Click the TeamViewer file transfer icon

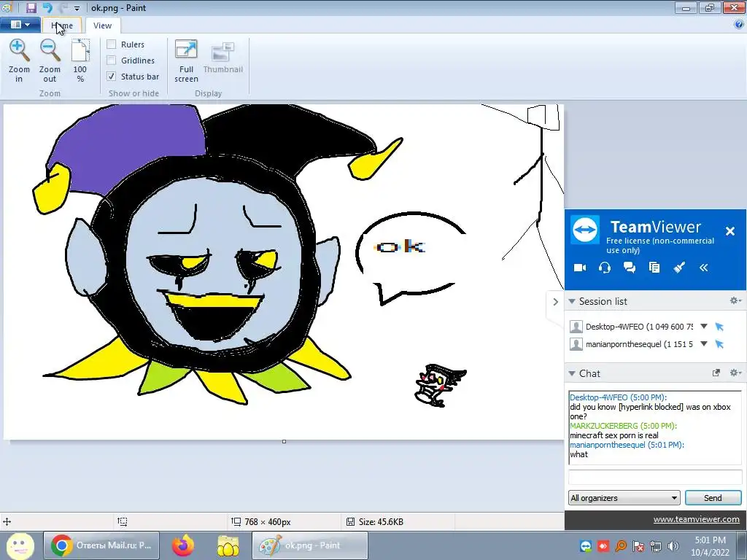[x=654, y=268]
